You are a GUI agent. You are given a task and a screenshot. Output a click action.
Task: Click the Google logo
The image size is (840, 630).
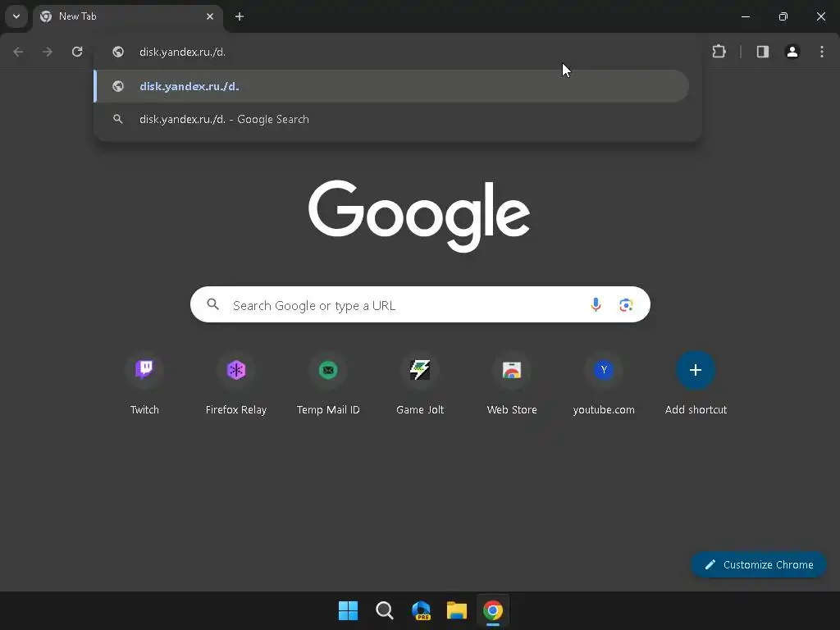click(419, 216)
